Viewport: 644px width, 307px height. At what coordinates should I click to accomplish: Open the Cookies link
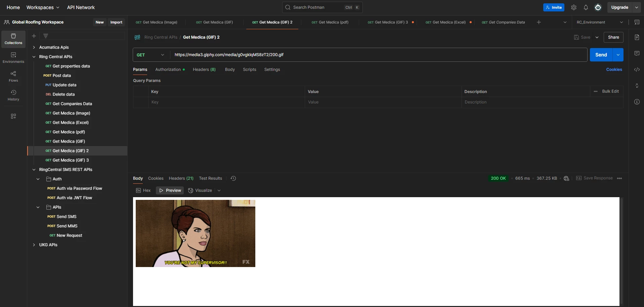pos(614,70)
